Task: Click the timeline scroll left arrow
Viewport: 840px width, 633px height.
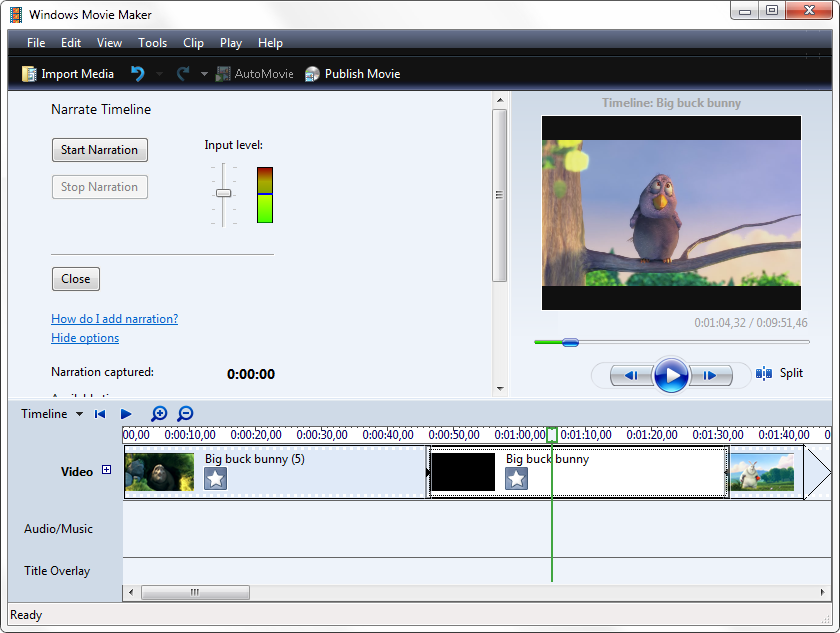Action: click(131, 592)
